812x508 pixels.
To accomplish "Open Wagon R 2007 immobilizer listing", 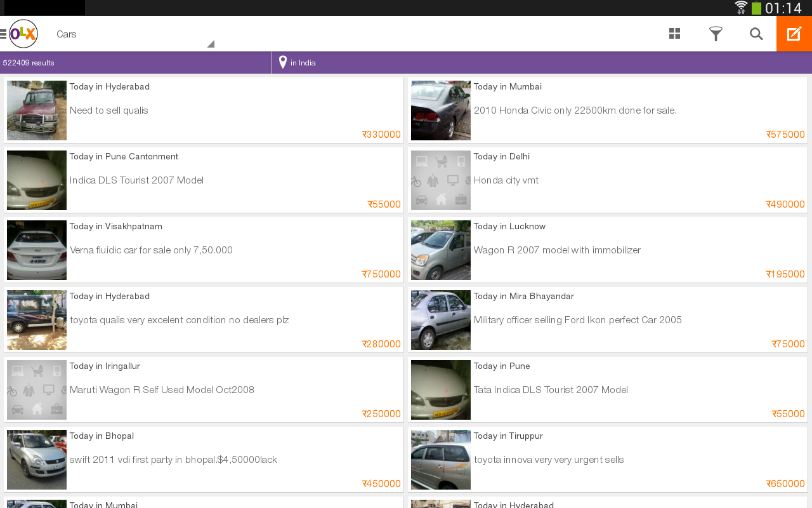I will [608, 250].
